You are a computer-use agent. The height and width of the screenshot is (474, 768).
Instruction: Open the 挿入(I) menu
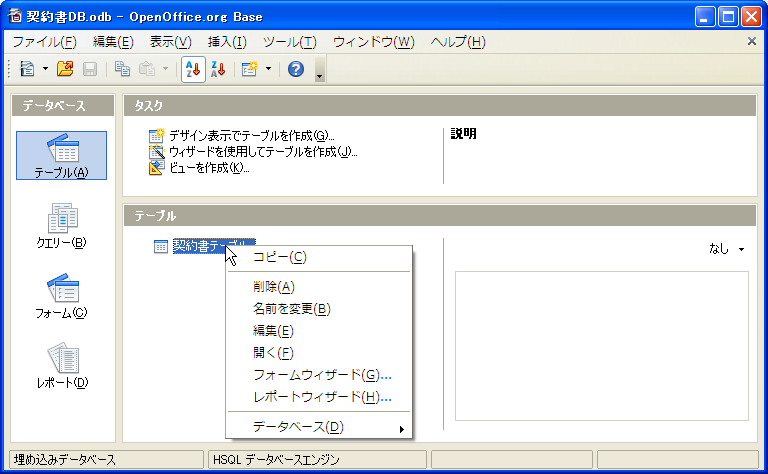click(x=227, y=42)
